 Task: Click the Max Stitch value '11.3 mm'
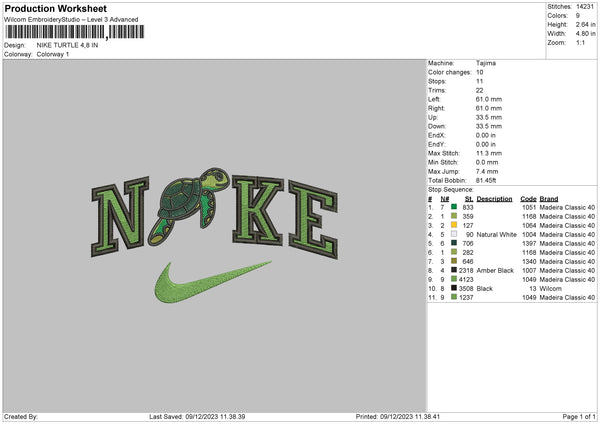click(x=489, y=153)
